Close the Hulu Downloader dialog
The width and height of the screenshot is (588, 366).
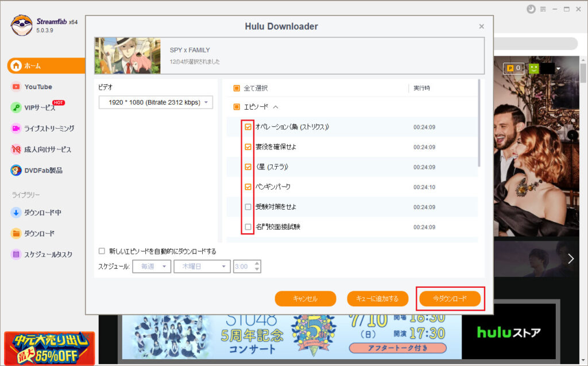pos(482,26)
